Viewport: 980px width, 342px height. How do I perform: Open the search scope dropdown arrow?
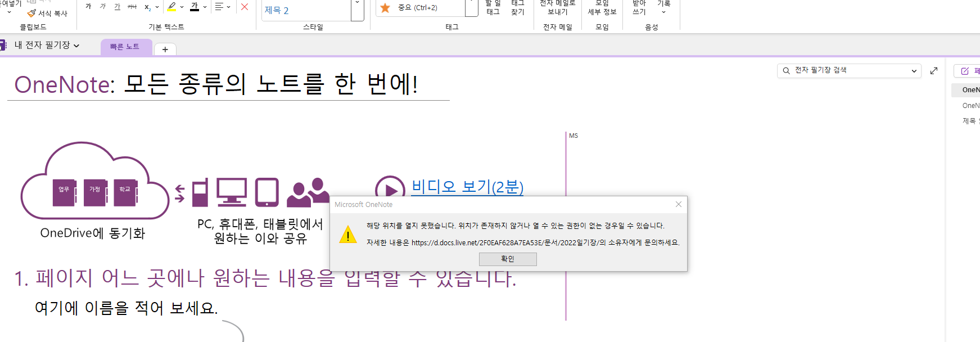[914, 71]
